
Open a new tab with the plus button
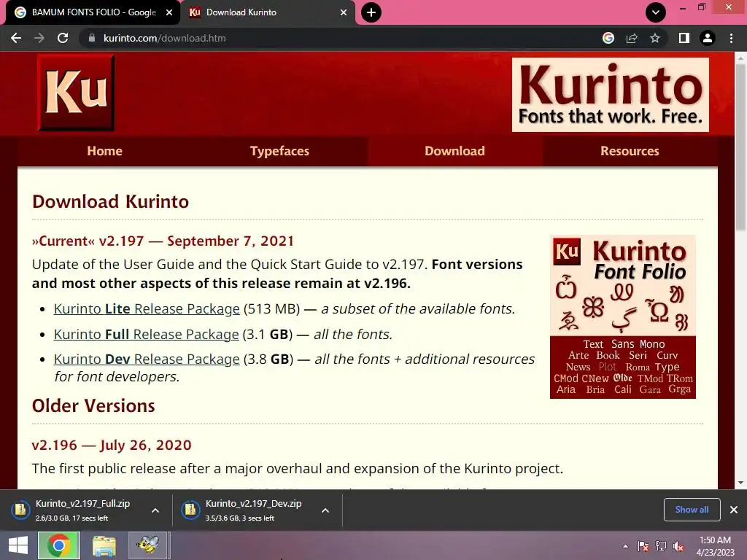click(x=371, y=12)
